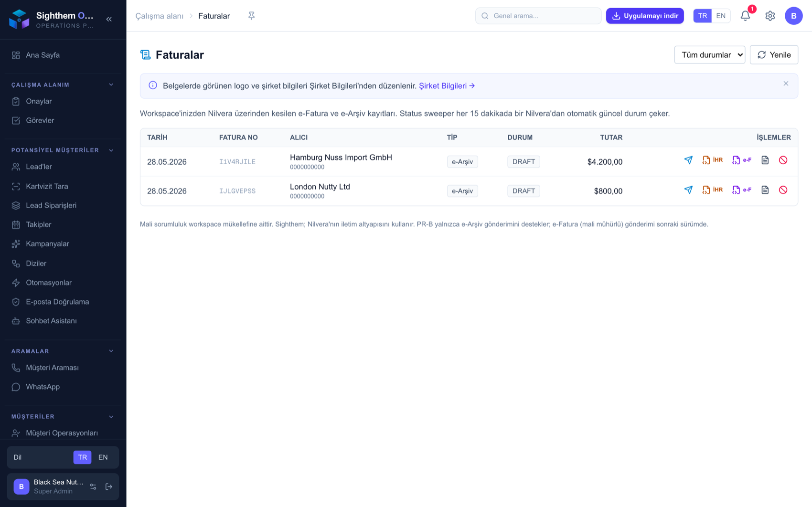Click the TARİH column header
Screen dimensions: 812x507
pos(157,137)
